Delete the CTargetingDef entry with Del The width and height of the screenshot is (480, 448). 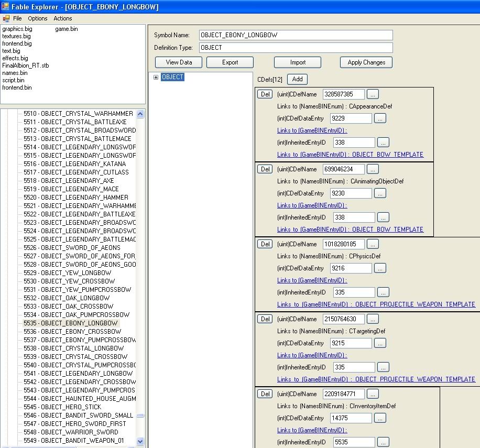click(x=265, y=319)
